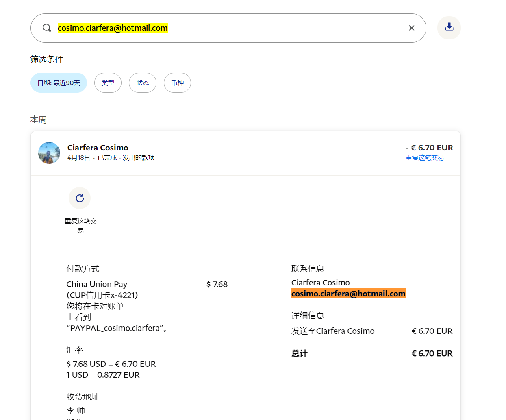Image resolution: width=506 pixels, height=420 pixels.
Task: Click the 4月18日 已完成 status line
Action: (x=111, y=158)
